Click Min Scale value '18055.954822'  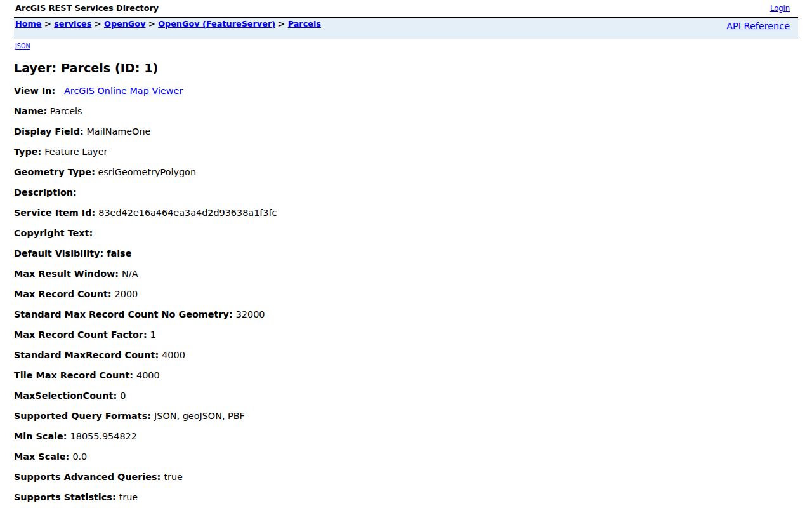103,436
